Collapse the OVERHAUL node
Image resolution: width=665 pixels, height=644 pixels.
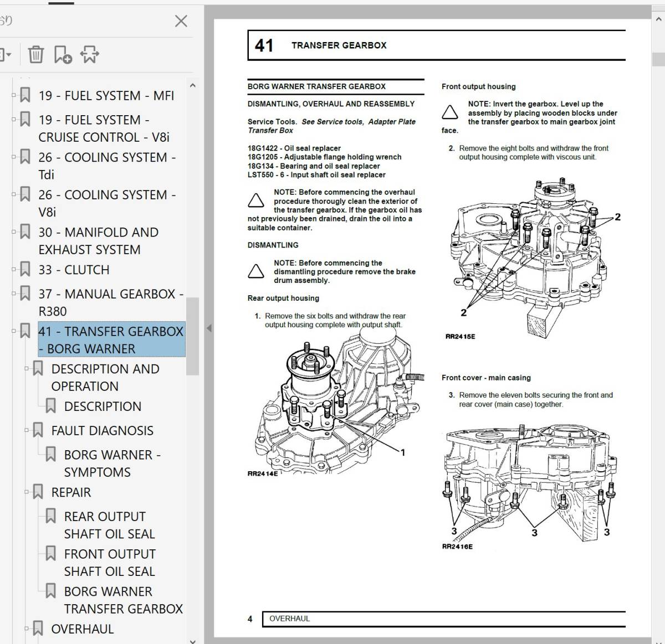(x=27, y=629)
